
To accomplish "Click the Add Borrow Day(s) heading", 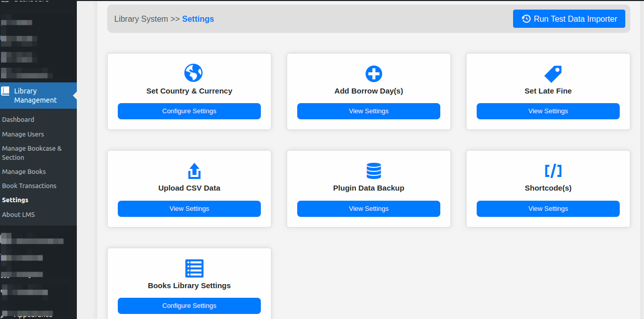I will click(369, 91).
